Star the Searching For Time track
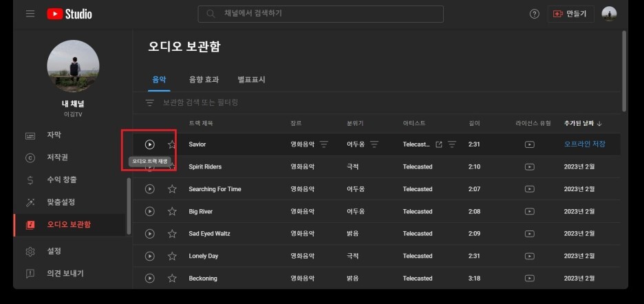 (x=172, y=189)
